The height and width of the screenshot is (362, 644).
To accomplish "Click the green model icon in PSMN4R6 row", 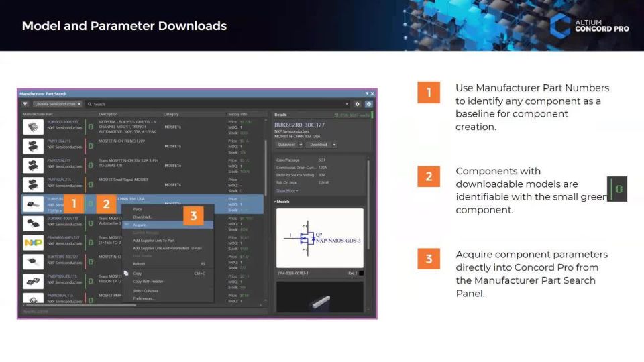I will pyautogui.click(x=91, y=243).
